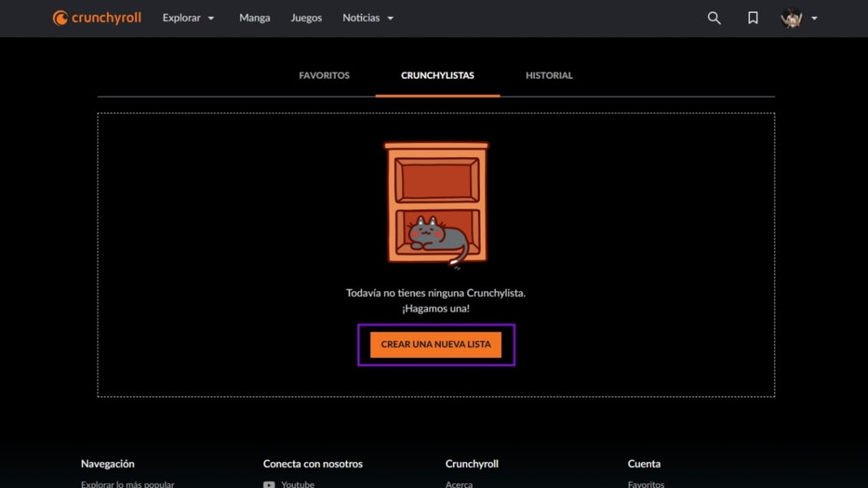Open the Favoritos footer link

646,484
